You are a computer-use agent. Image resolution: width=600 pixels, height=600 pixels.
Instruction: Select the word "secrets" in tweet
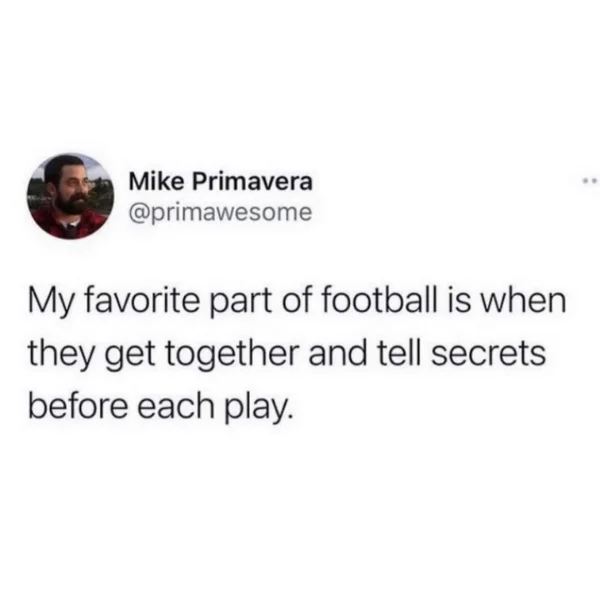(x=489, y=353)
